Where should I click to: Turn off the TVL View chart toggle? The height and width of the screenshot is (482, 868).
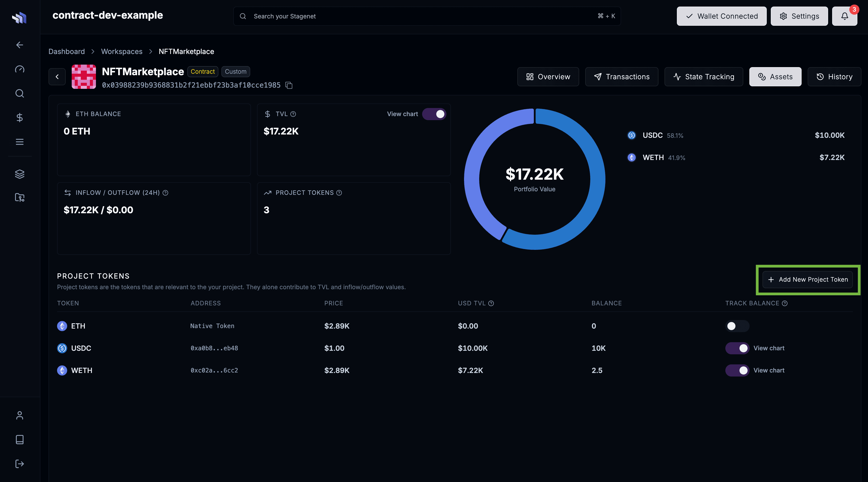(x=434, y=114)
